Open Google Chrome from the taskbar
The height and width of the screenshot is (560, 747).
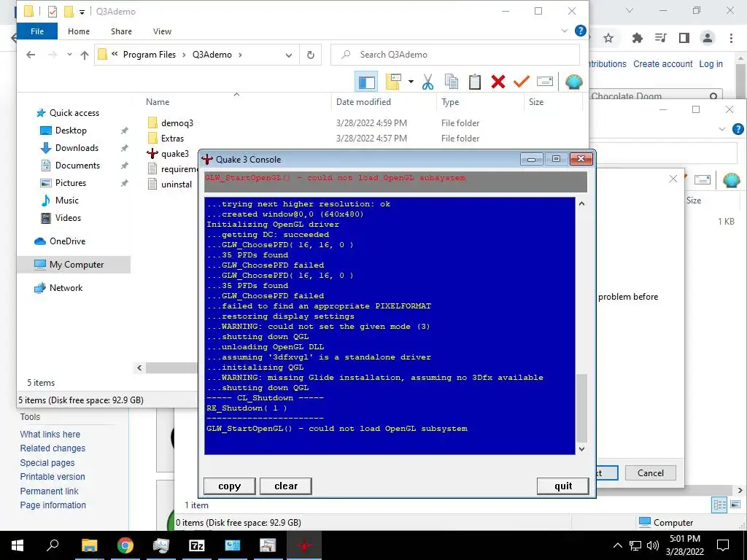coord(125,545)
